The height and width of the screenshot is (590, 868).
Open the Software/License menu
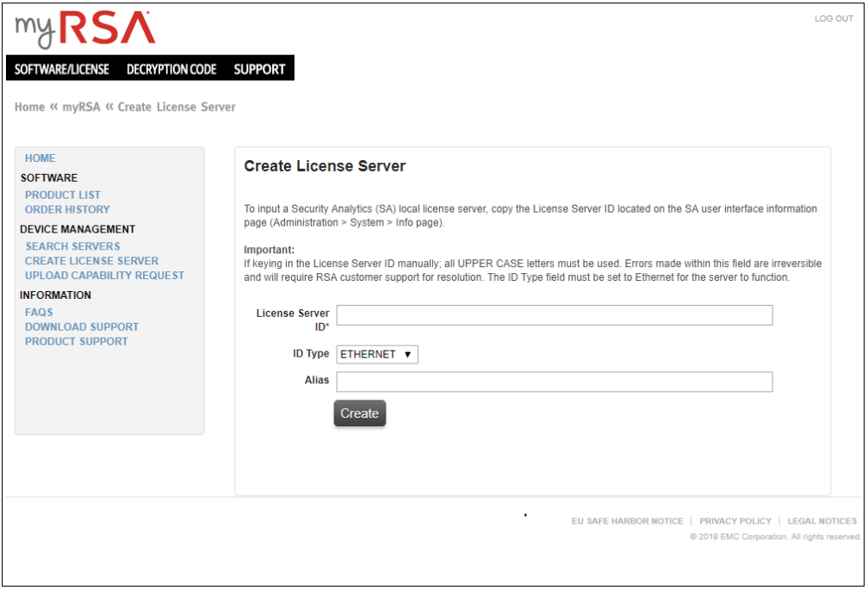62,69
